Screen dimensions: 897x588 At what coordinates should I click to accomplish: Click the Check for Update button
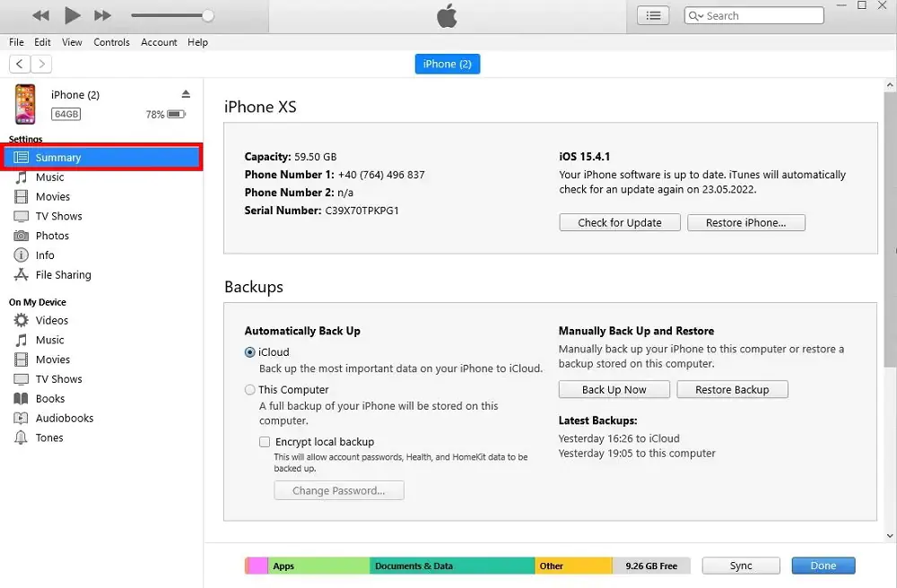619,223
